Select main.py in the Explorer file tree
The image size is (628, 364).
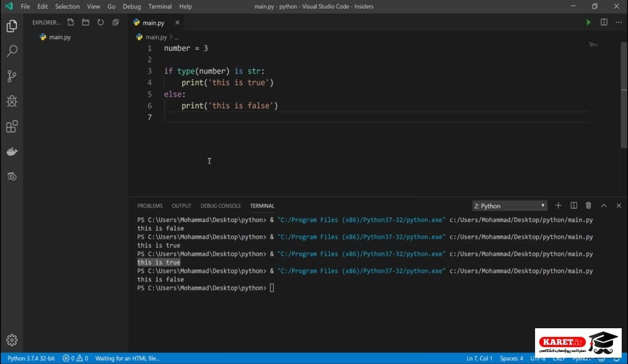tap(60, 37)
